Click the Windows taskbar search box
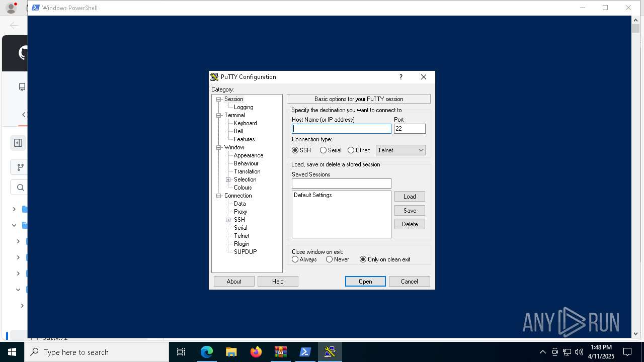The image size is (644, 362). pos(97,352)
